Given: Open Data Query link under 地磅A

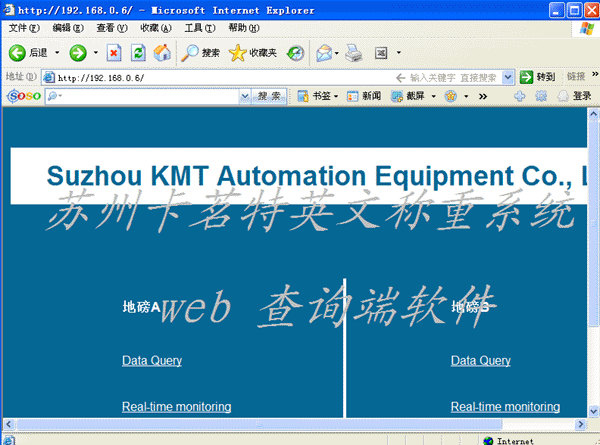Looking at the screenshot, I should (x=152, y=360).
